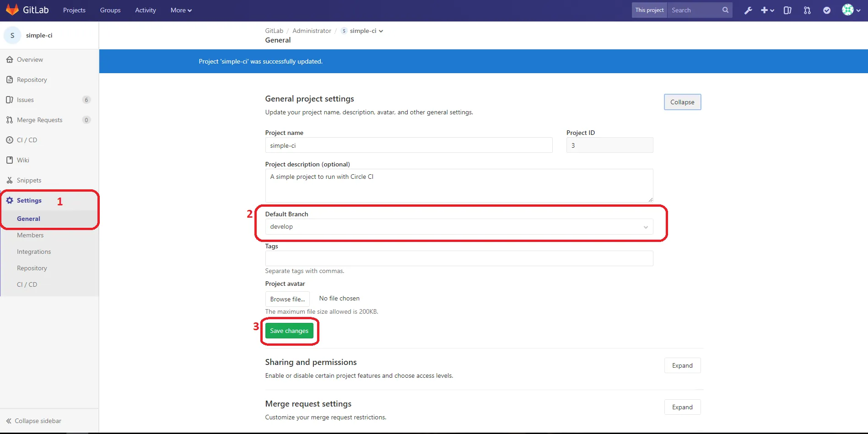Screen dimensions: 868x434
Task: Open Merge Requests from the top navigation icons
Action: [807, 10]
